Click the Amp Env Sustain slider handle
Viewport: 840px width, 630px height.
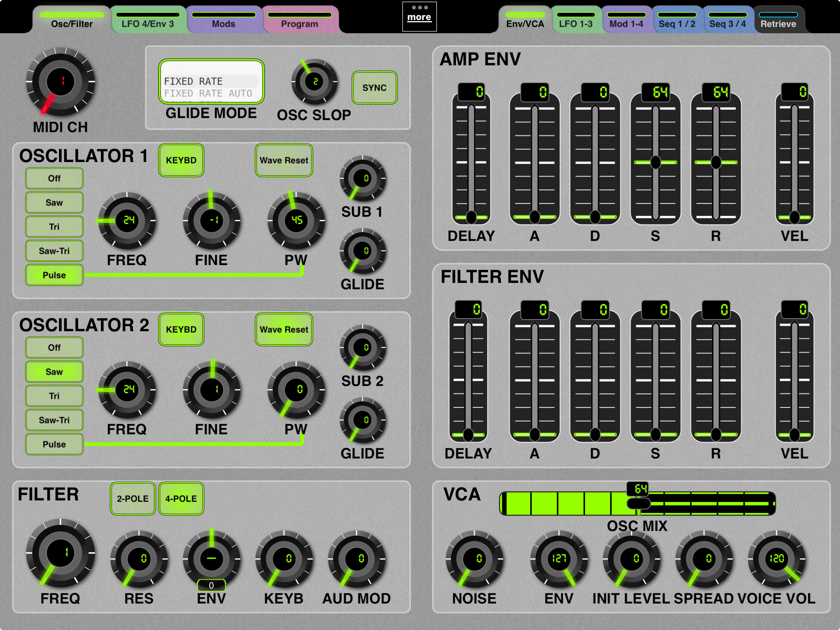(x=655, y=162)
